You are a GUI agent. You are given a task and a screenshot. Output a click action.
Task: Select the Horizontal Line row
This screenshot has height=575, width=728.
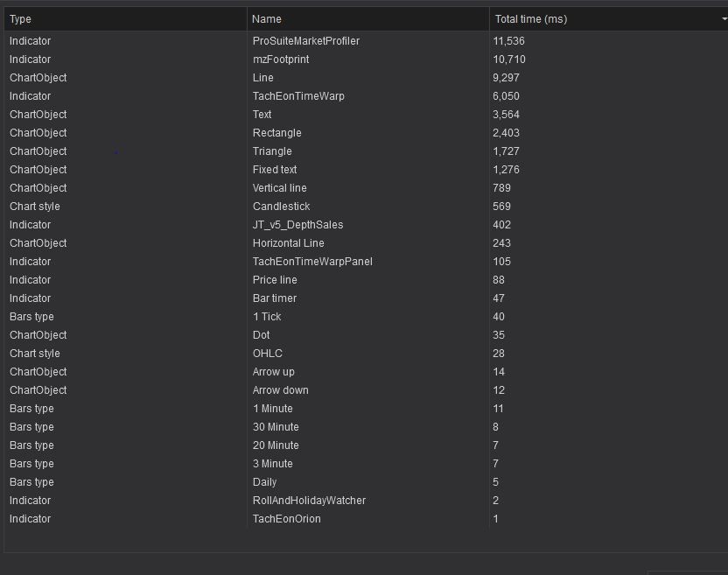[x=288, y=243]
